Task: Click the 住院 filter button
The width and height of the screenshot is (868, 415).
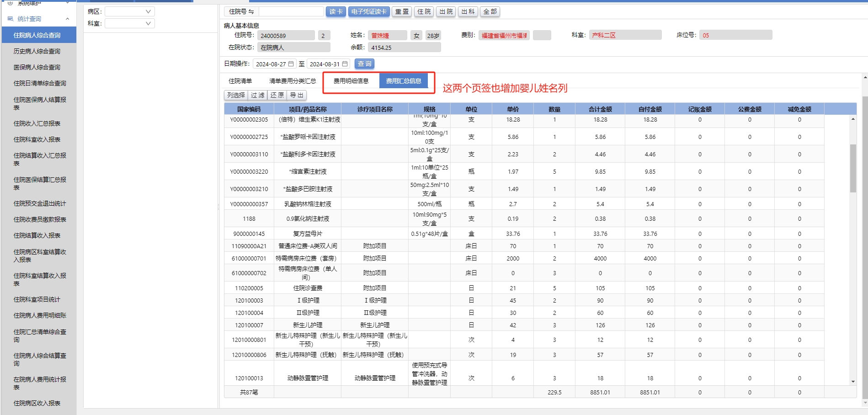Action: (424, 11)
